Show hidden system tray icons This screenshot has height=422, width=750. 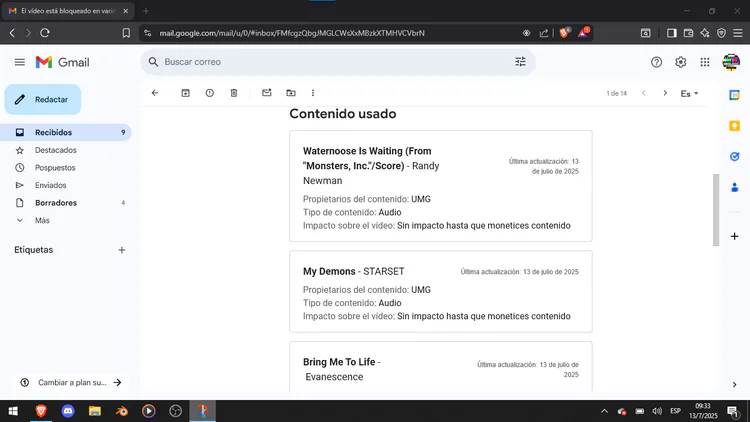pyautogui.click(x=605, y=411)
